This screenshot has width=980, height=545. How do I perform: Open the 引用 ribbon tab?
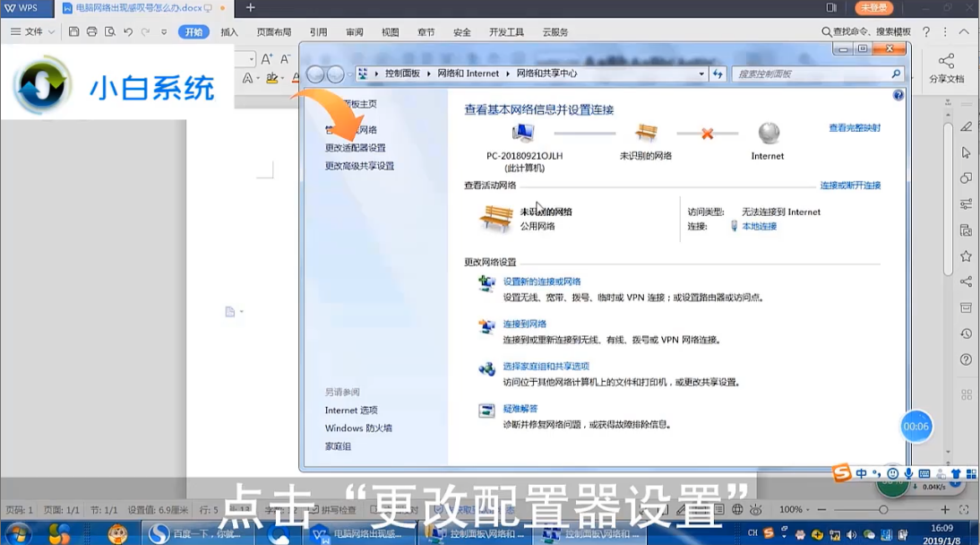pos(318,32)
